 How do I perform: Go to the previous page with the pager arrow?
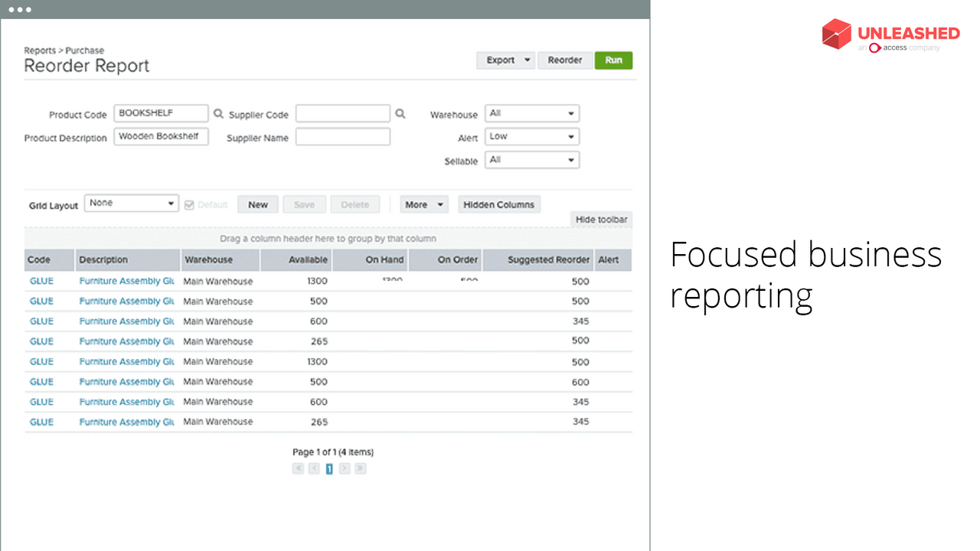pos(314,468)
